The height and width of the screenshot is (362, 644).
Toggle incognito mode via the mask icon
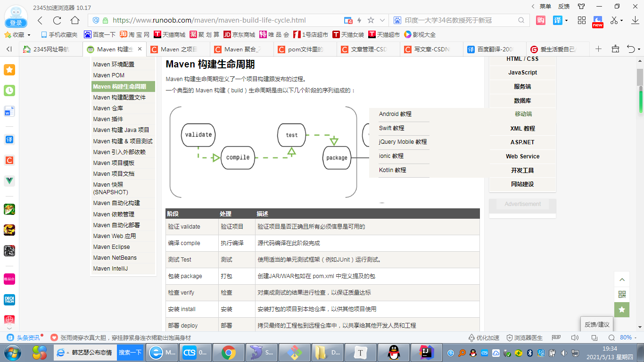pos(557,337)
